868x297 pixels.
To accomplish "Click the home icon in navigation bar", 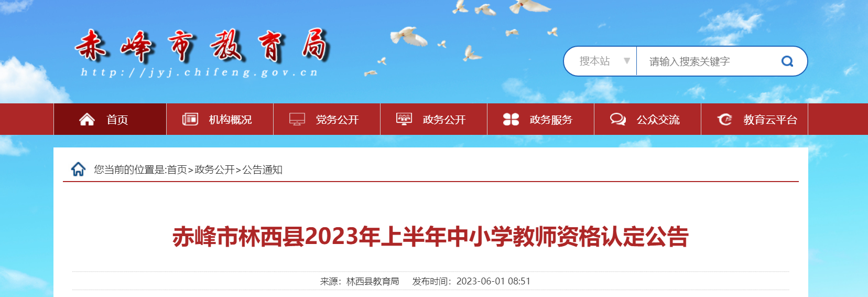I will 87,120.
